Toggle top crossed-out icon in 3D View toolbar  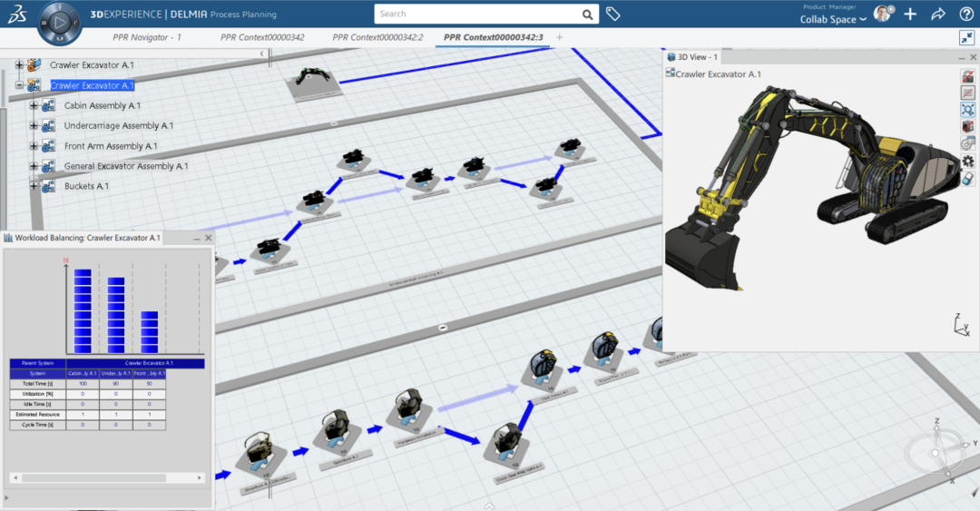[x=968, y=76]
